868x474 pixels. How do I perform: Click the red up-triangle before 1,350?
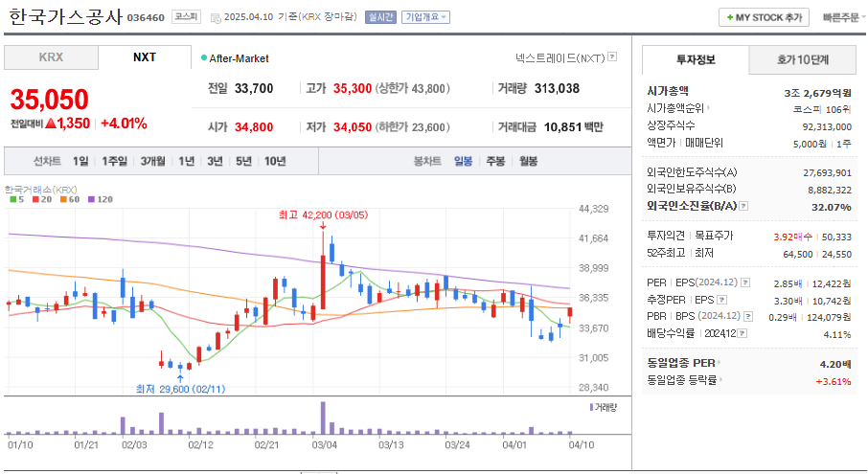(x=51, y=124)
